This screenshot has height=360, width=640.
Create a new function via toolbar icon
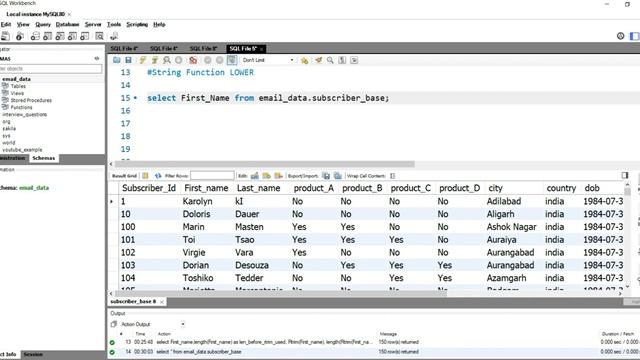[x=84, y=36]
